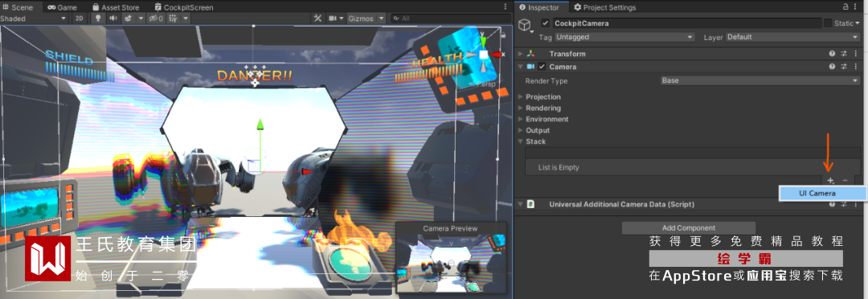The width and height of the screenshot is (868, 299).
Task: Click the scene search field
Action: click(451, 18)
